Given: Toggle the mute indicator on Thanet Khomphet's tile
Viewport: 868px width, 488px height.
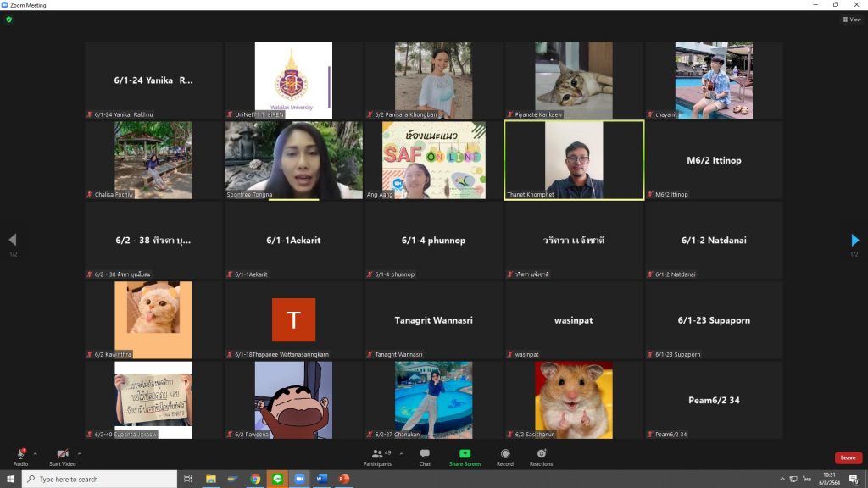Looking at the screenshot, I should 509,194.
